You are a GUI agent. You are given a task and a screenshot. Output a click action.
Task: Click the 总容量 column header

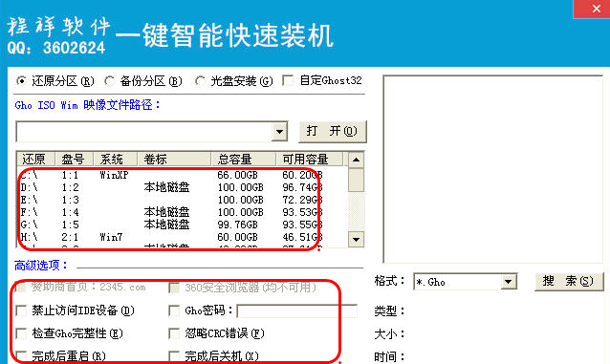244,159
